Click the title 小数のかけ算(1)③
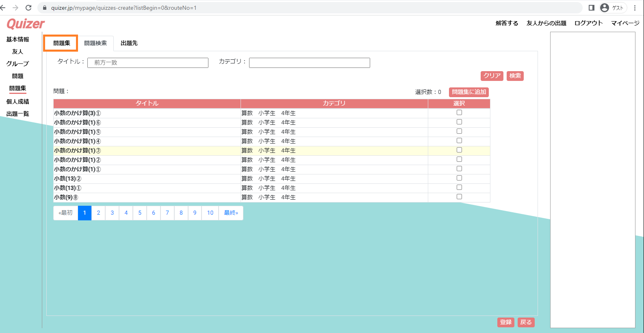Image resolution: width=644 pixels, height=333 pixels. [77, 150]
